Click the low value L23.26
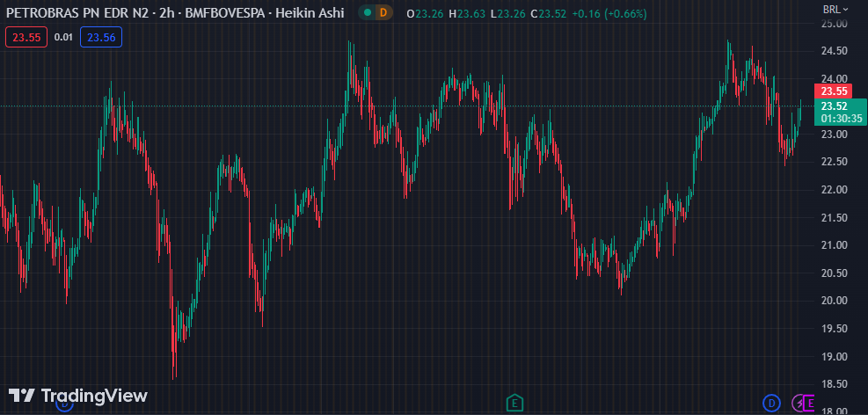This screenshot has width=868, height=415. tap(508, 14)
